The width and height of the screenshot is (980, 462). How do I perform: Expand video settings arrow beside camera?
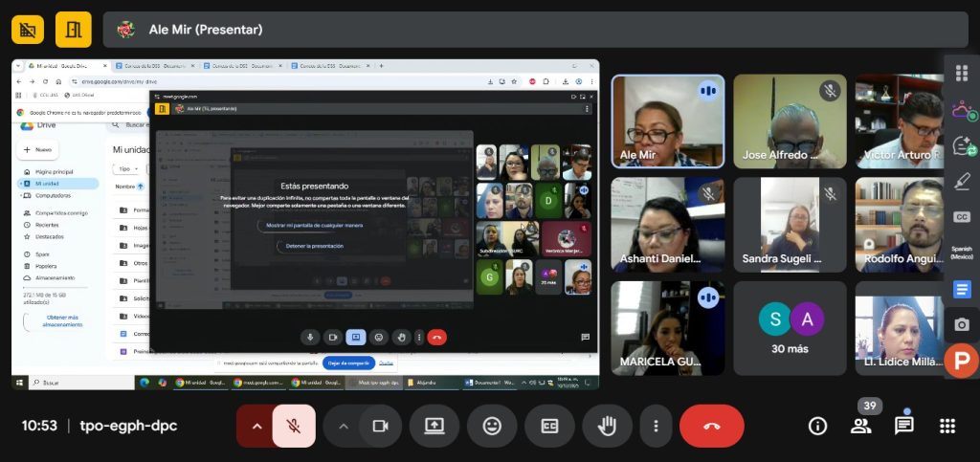tap(343, 427)
